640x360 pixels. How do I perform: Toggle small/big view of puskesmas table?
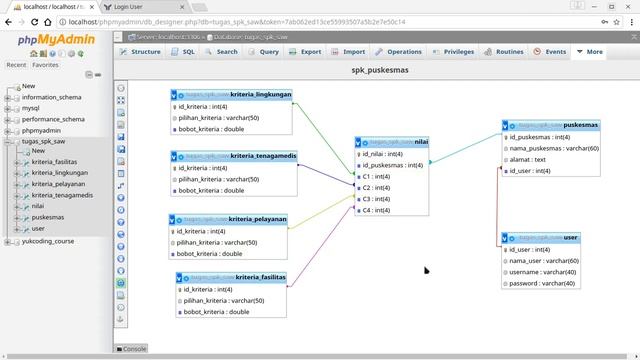point(505,126)
